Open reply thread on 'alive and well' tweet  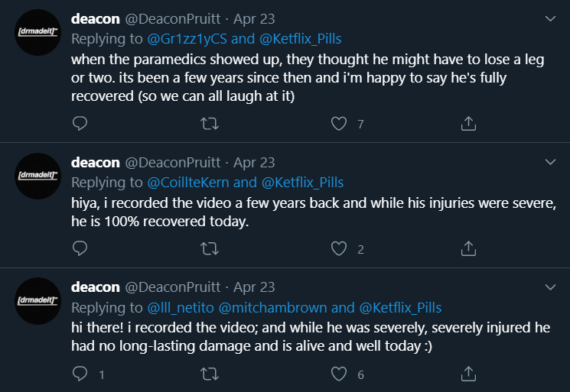tap(80, 374)
